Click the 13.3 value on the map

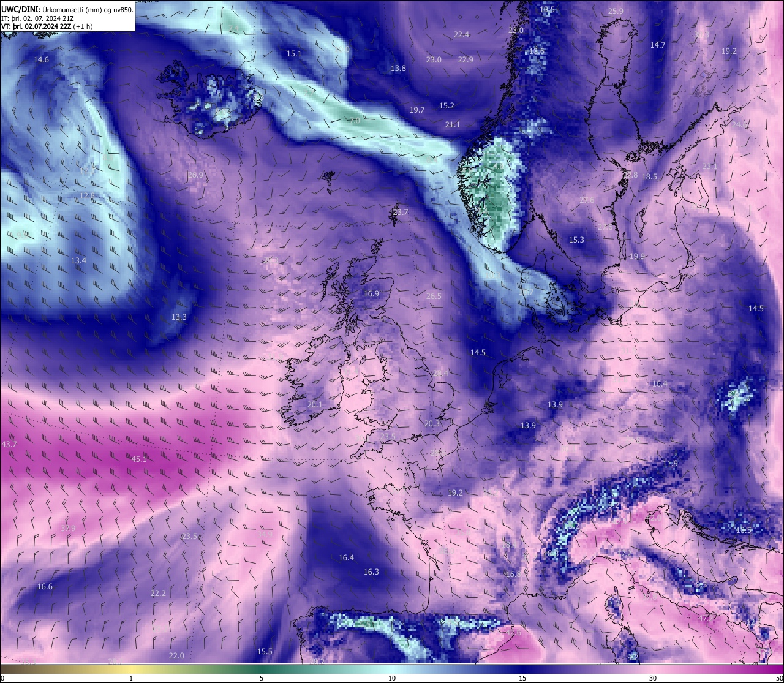(179, 317)
